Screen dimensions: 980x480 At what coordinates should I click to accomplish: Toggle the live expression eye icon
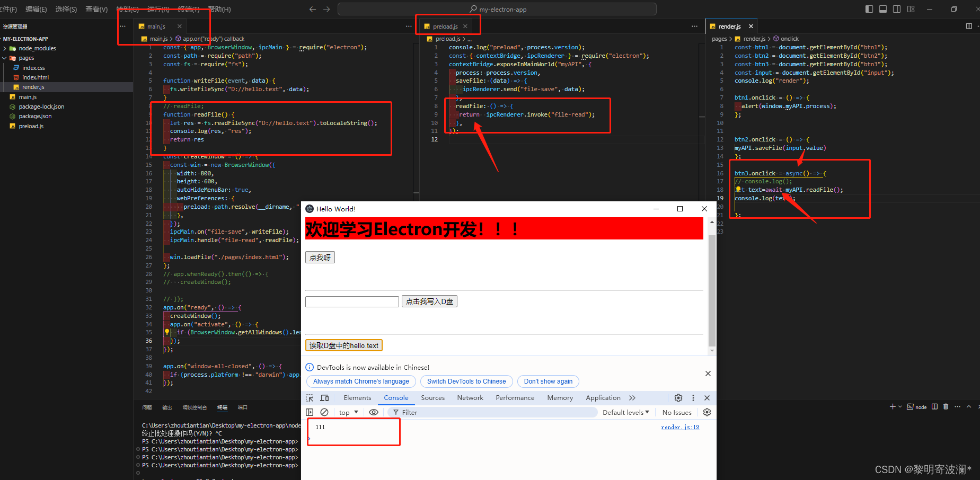[x=374, y=412]
